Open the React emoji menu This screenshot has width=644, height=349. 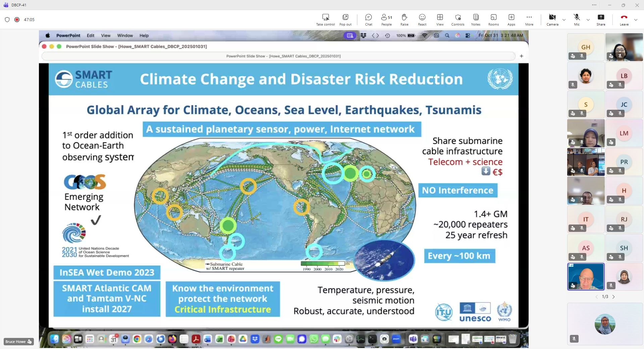tap(422, 19)
